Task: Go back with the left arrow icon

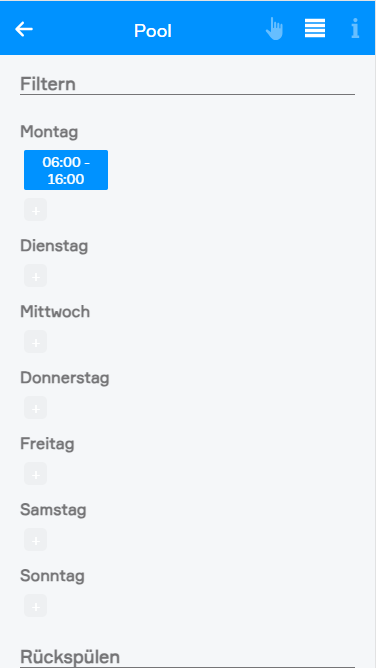Action: point(24,29)
